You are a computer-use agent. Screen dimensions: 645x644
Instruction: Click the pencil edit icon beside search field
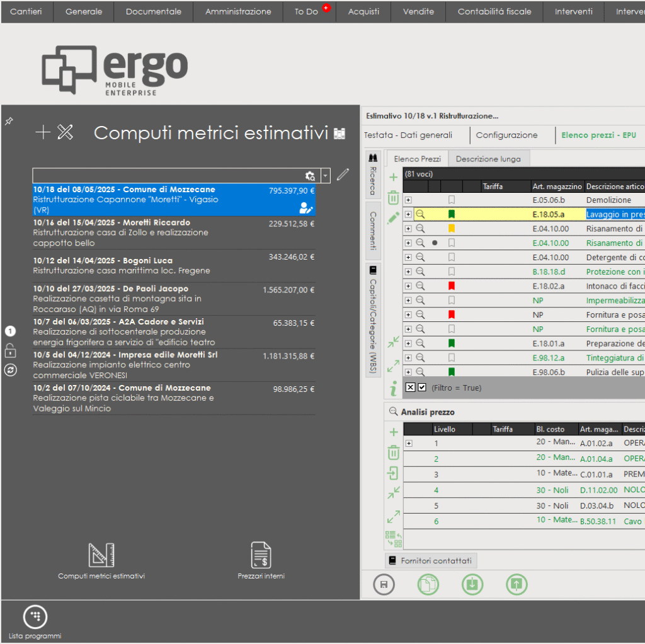coord(343,175)
